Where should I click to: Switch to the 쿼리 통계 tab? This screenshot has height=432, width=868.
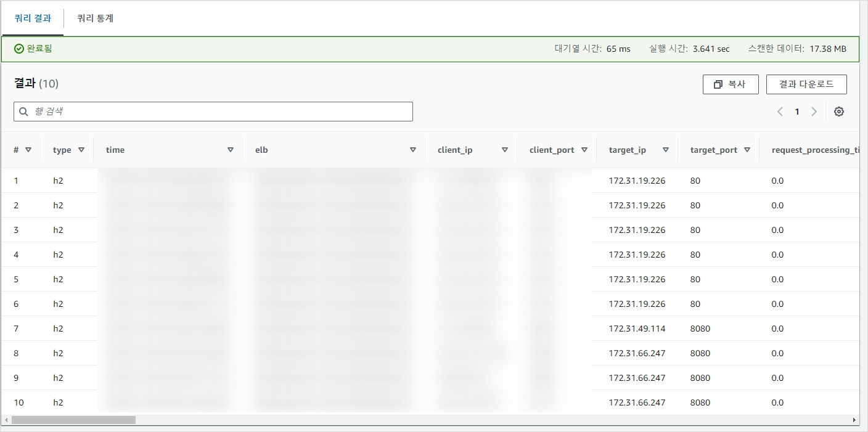pos(95,18)
